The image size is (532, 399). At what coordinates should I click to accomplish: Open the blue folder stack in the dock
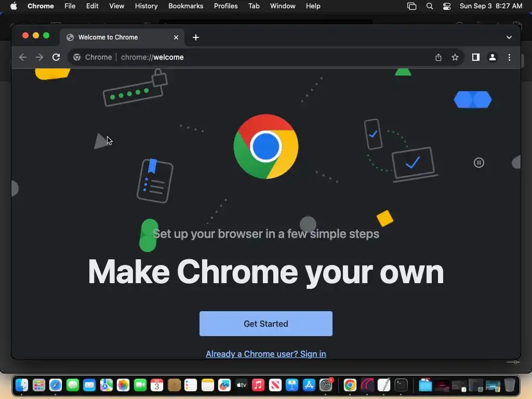425,385
